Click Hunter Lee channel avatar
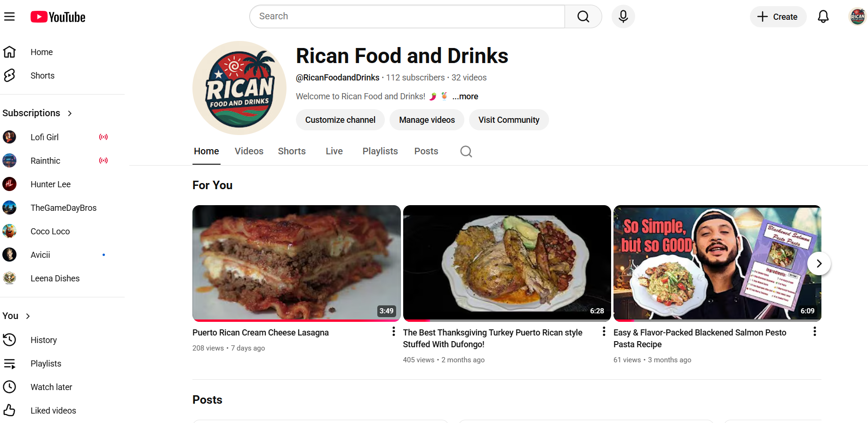 coord(9,184)
